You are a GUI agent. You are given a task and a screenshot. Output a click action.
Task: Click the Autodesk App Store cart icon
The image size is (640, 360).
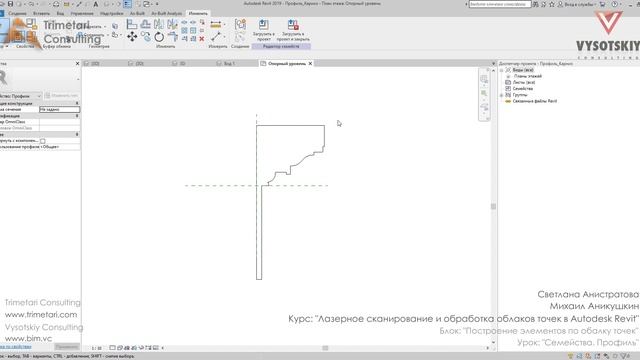pyautogui.click(x=602, y=4)
